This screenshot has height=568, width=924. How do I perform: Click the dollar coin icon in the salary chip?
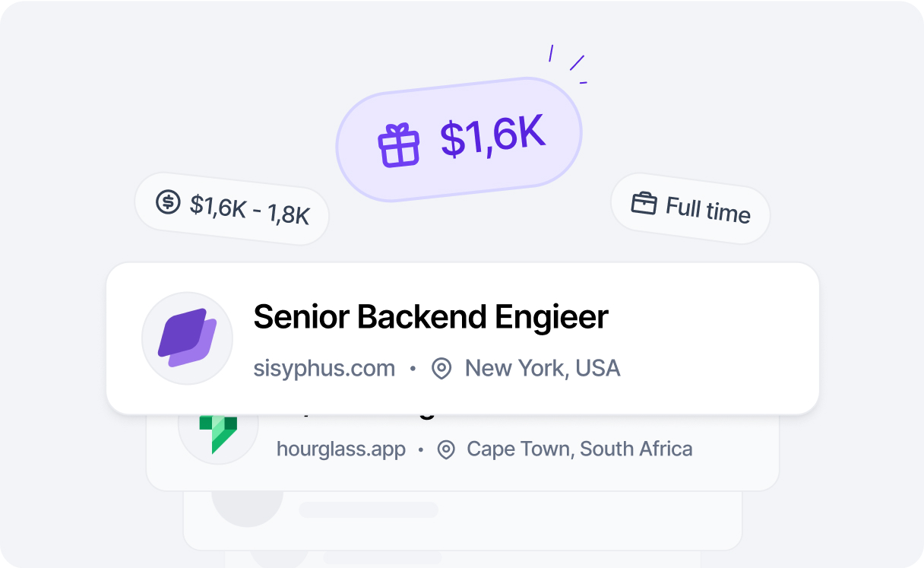pos(168,201)
